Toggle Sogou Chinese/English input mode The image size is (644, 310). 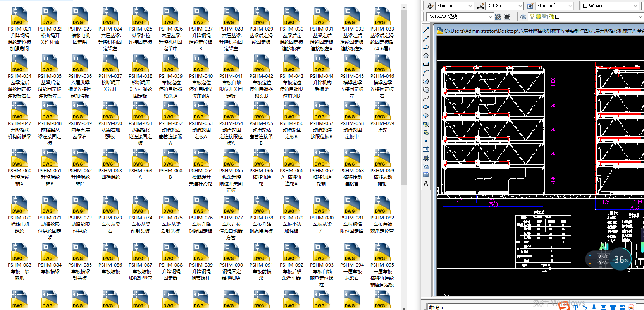[x=575, y=307]
